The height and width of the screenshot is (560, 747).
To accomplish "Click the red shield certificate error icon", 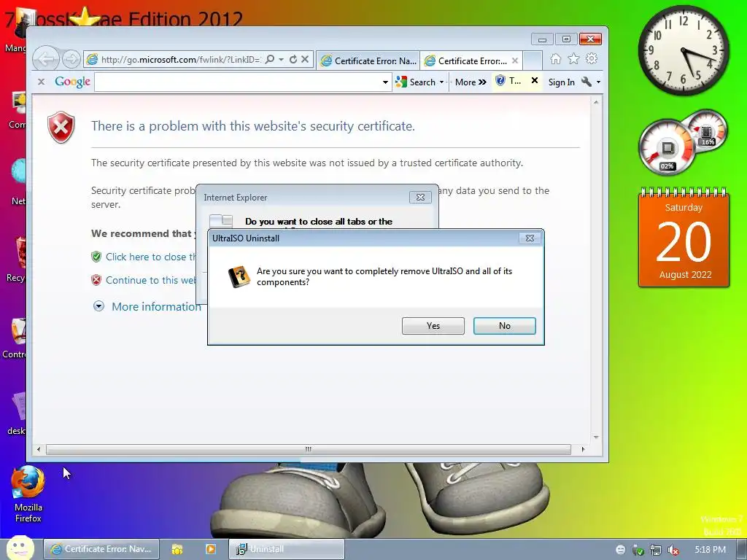I will click(61, 127).
